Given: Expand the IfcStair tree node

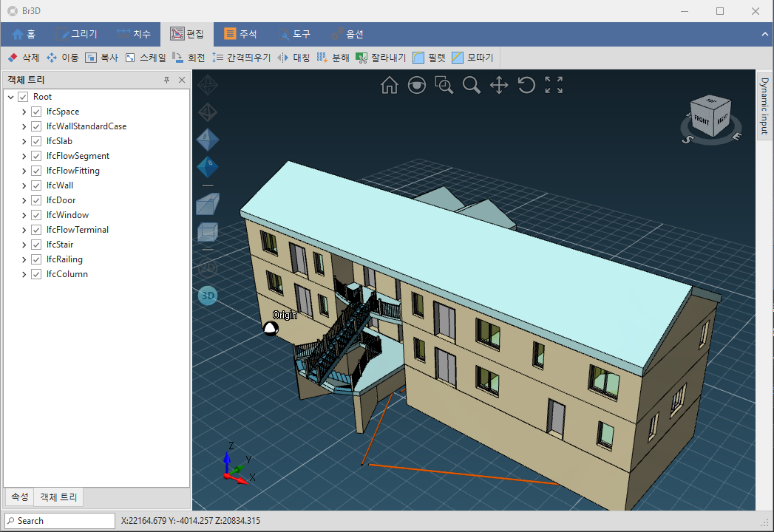Looking at the screenshot, I should 24,245.
